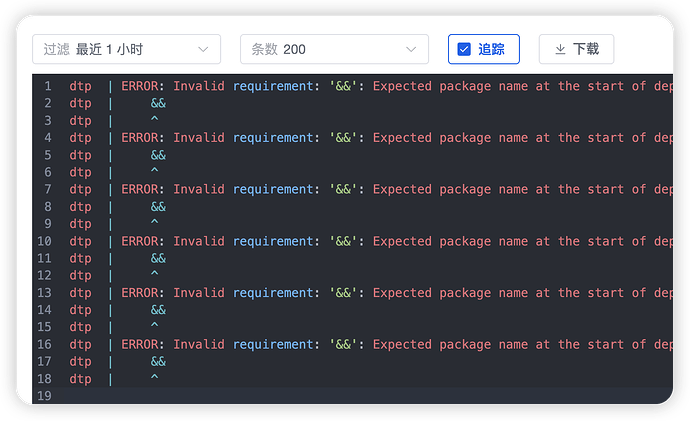690x421 pixels.
Task: Click the '&&' text on line 8
Action: tap(158, 207)
